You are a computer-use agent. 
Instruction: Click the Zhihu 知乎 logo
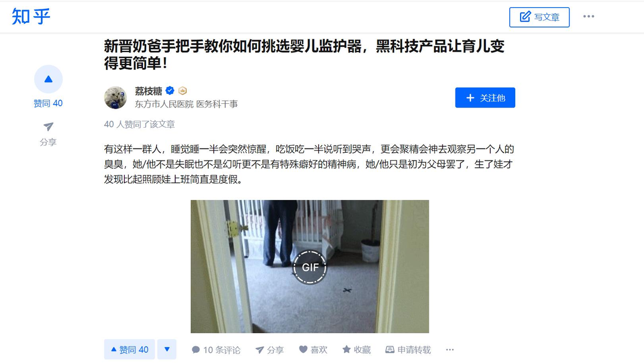(x=31, y=17)
